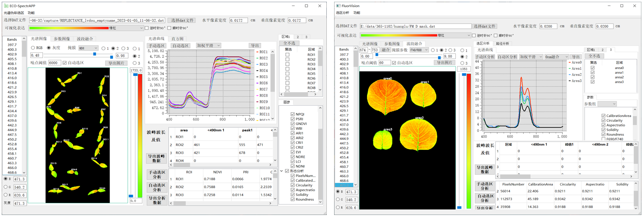Click the ECO-SpectrAPP title bar app icon
The image size is (644, 218).
point(6,6)
